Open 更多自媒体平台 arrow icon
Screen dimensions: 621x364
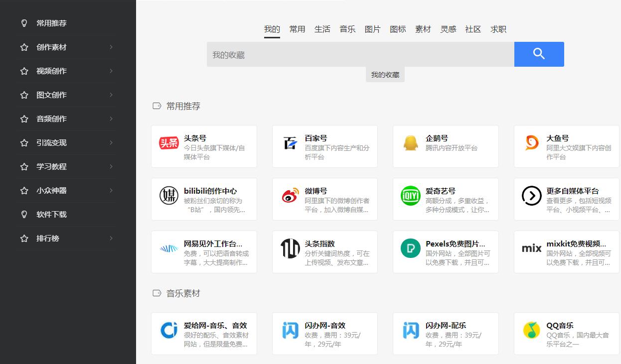[x=531, y=195]
